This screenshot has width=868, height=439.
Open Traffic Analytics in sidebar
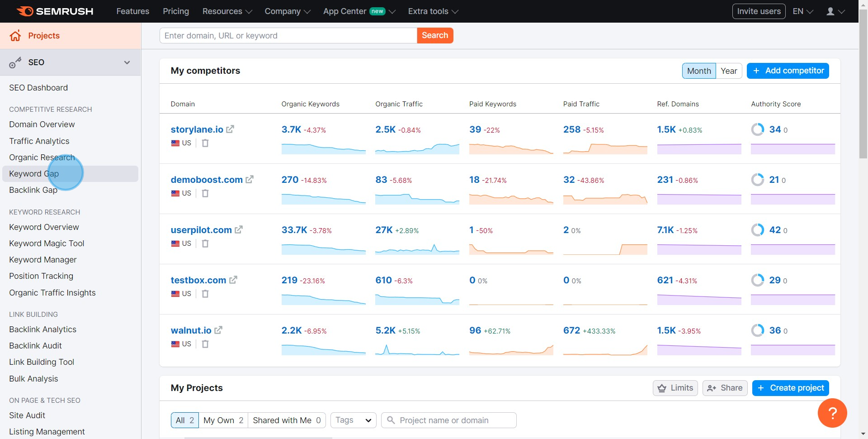[39, 141]
